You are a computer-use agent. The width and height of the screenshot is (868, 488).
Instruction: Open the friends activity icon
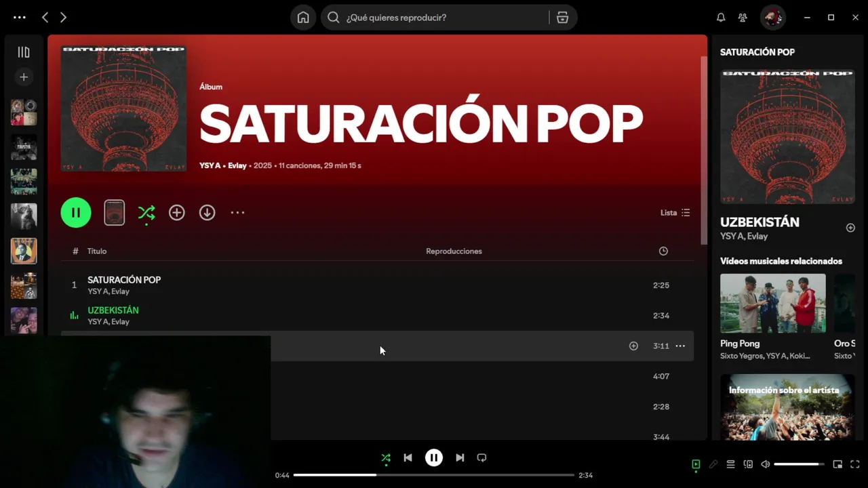(x=743, y=18)
